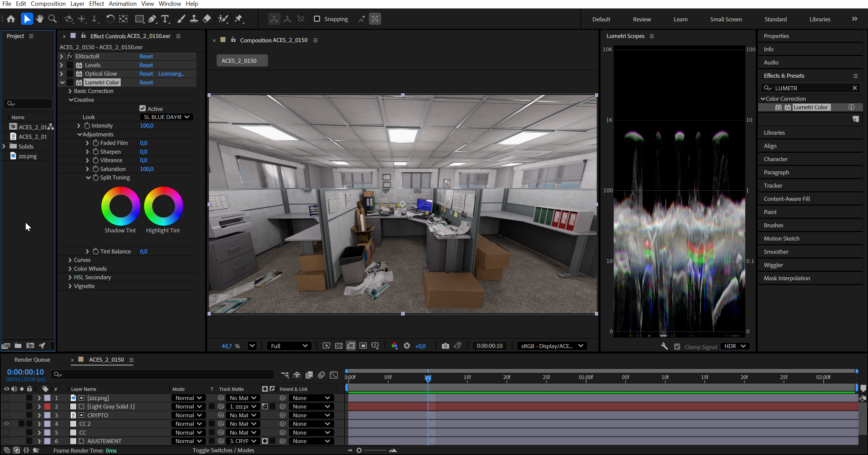The height and width of the screenshot is (455, 868).
Task: Select the Rectangle shape tool
Action: pyautogui.click(x=139, y=19)
